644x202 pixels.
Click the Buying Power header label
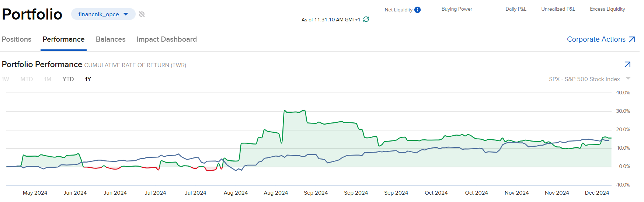tap(457, 9)
